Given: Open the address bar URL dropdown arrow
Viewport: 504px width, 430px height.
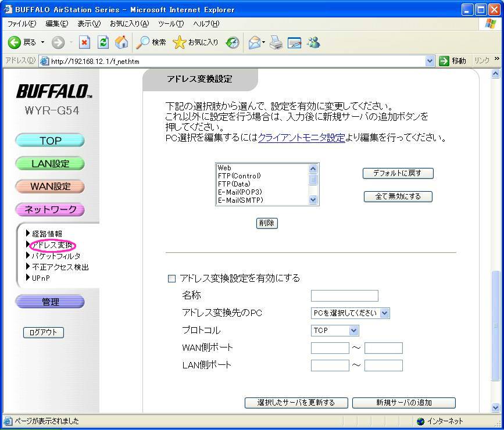Looking at the screenshot, I should coord(430,61).
